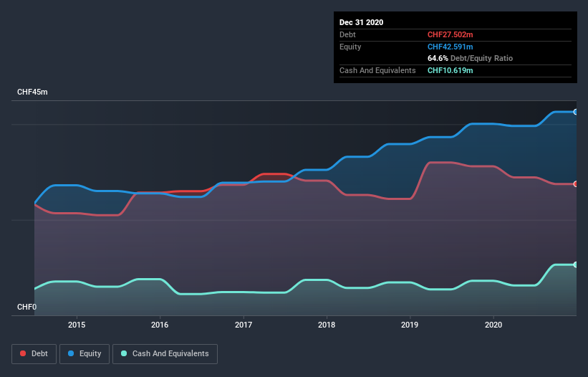Click the blue Equity endpoint marker
This screenshot has height=377, width=588.
coord(576,112)
